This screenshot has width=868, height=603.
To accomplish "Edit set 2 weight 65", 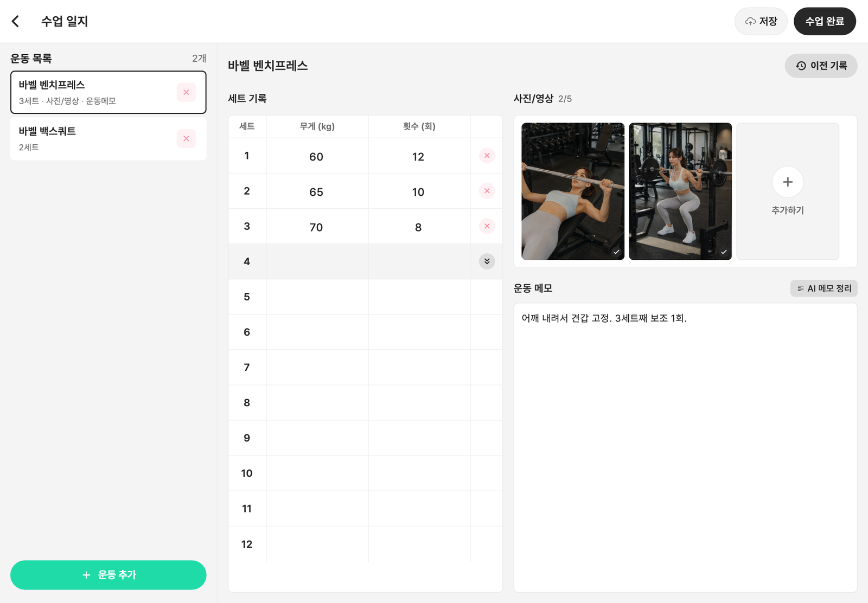I will tap(317, 191).
